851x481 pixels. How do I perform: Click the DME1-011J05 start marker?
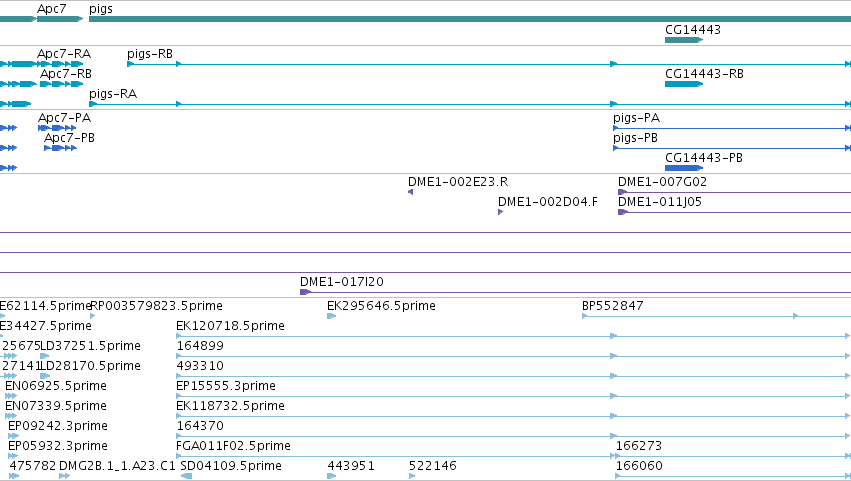tap(623, 212)
